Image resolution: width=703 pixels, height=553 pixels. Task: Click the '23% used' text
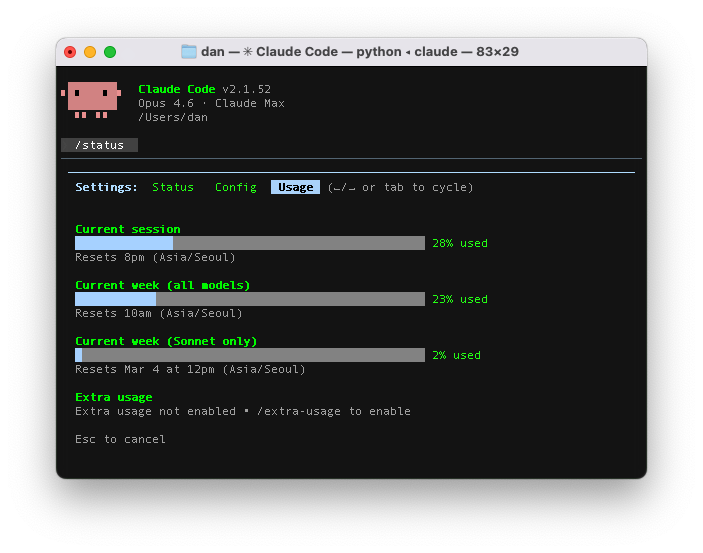point(460,299)
